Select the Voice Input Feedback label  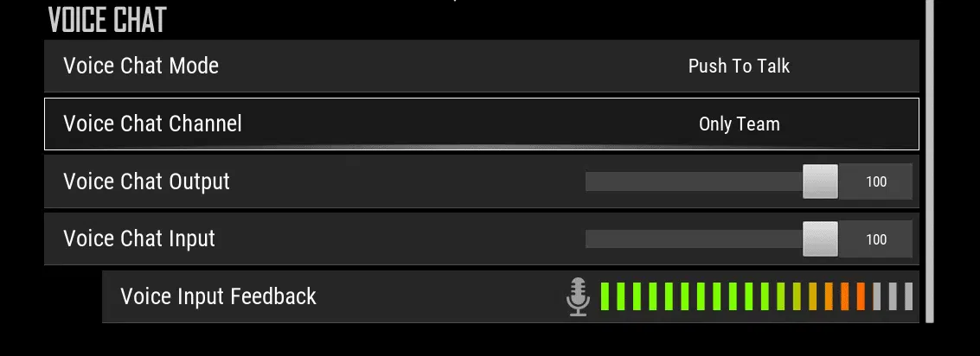218,296
